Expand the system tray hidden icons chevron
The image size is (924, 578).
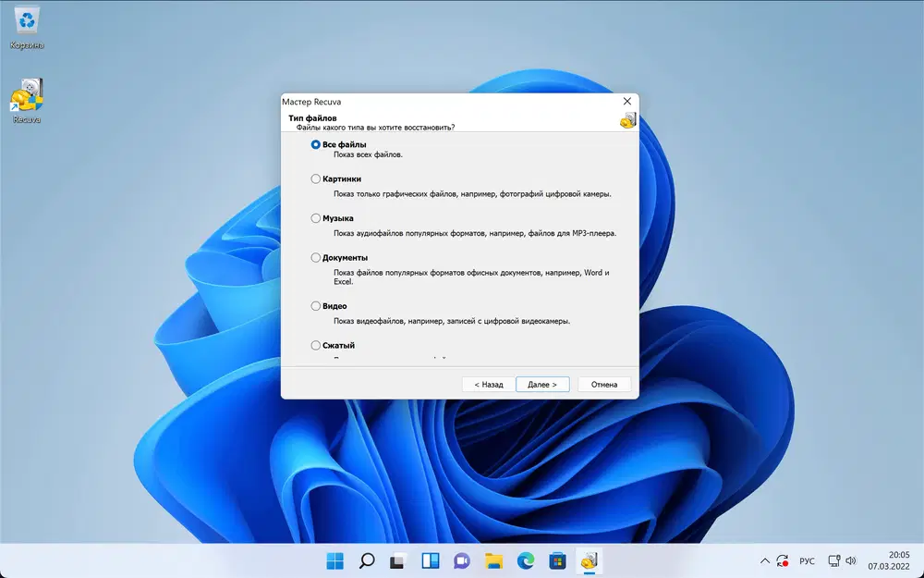tap(764, 561)
